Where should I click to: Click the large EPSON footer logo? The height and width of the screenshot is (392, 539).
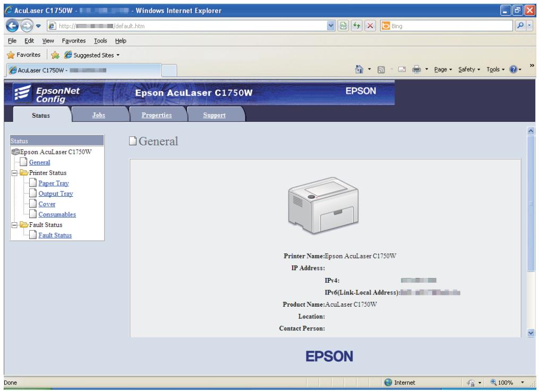click(329, 356)
